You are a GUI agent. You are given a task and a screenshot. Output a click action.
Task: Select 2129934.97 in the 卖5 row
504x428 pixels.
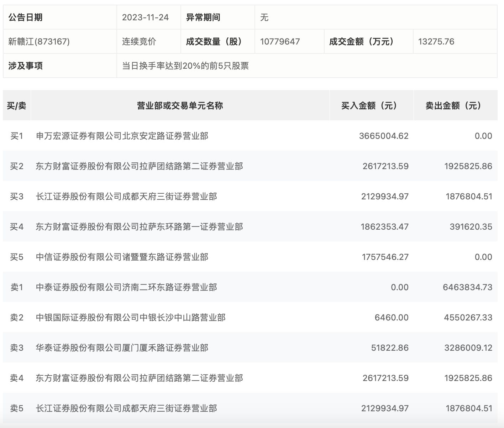pyautogui.click(x=385, y=408)
